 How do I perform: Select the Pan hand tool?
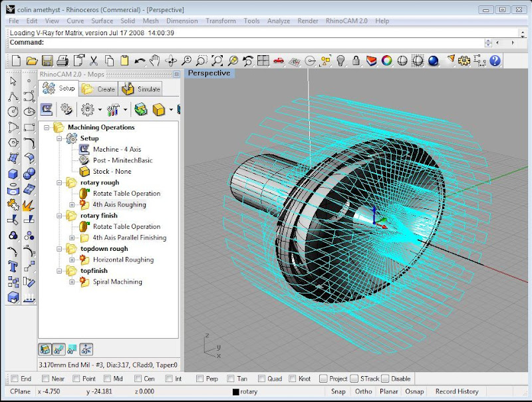point(156,61)
